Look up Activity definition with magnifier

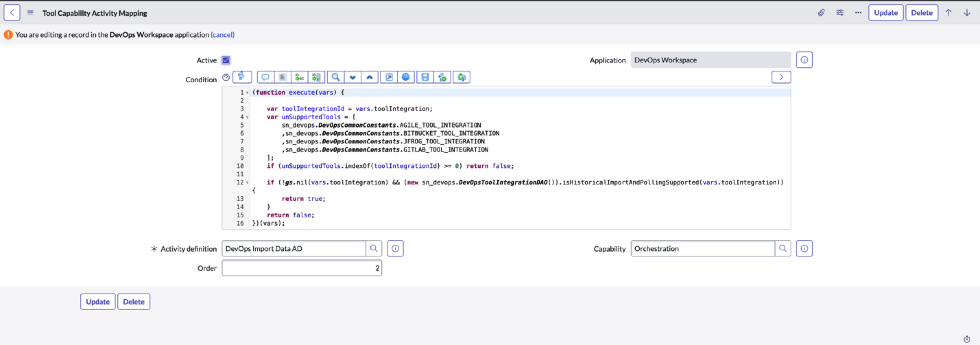tap(374, 248)
